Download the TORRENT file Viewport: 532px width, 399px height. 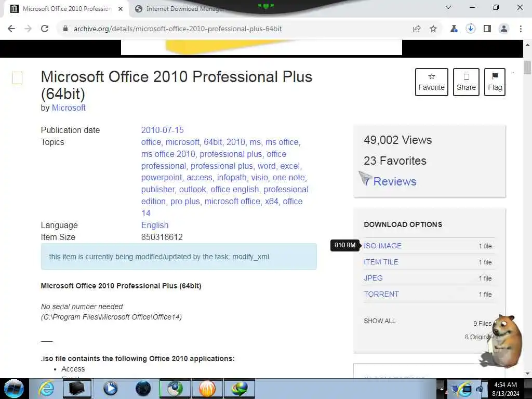click(381, 294)
